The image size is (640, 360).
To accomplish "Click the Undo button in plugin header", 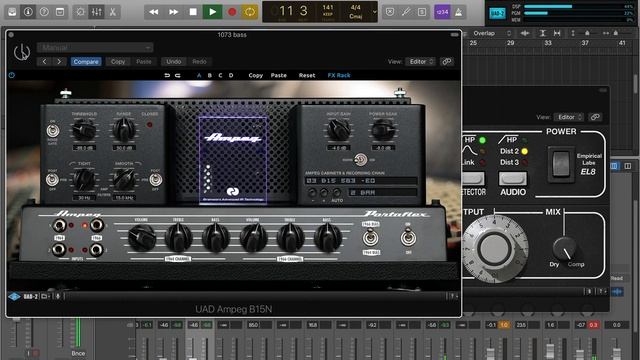I will pyautogui.click(x=173, y=62).
